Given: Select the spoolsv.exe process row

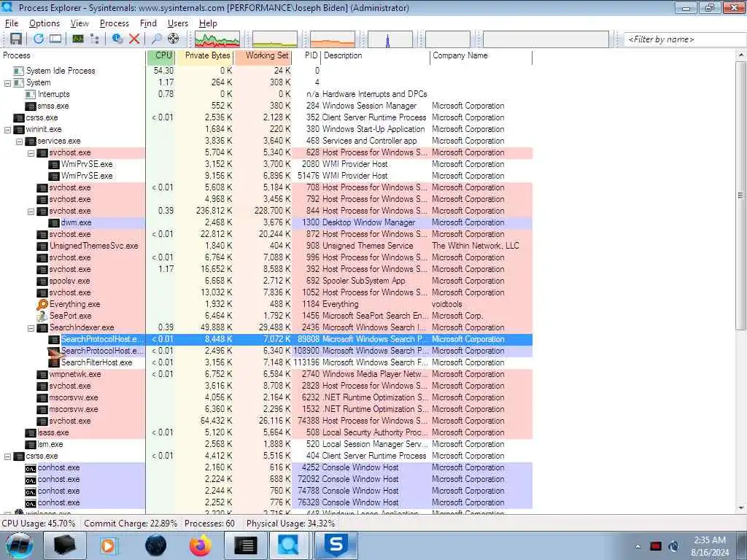Looking at the screenshot, I should coord(266,281).
